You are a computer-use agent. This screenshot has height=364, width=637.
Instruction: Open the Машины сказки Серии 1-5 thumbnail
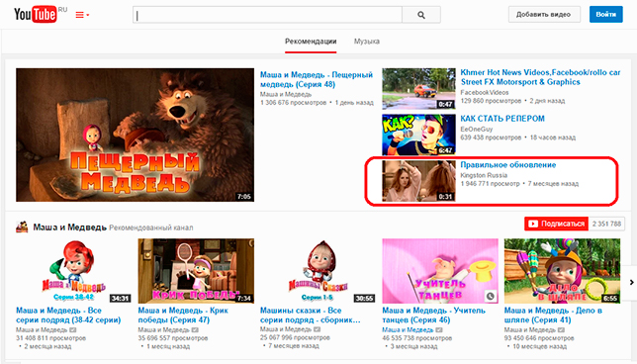318,271
